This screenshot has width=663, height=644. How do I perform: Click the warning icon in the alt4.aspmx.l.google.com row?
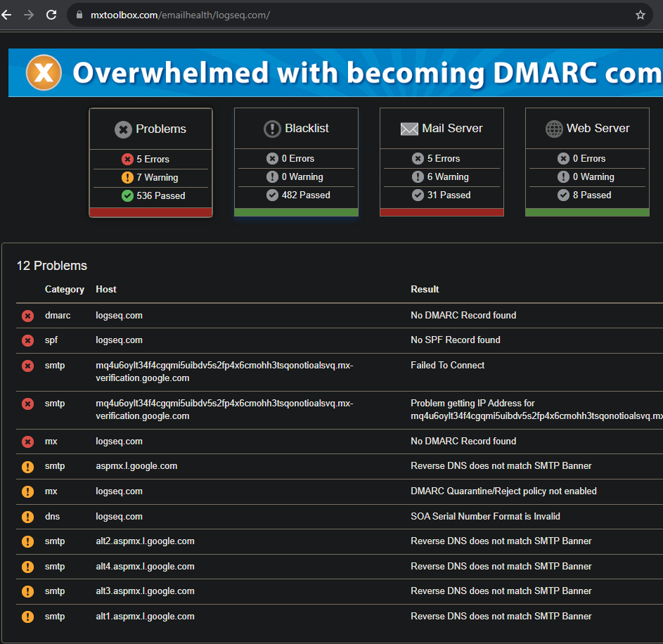point(28,567)
